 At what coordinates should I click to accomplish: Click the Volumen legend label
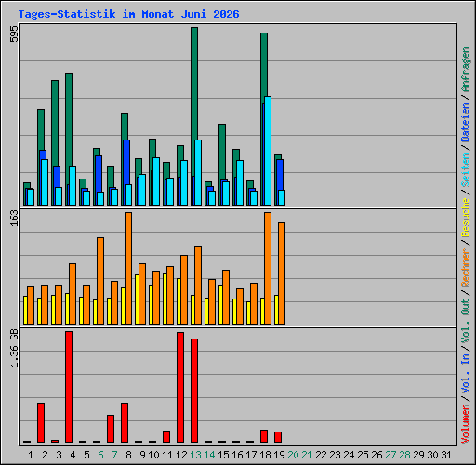tap(465, 424)
